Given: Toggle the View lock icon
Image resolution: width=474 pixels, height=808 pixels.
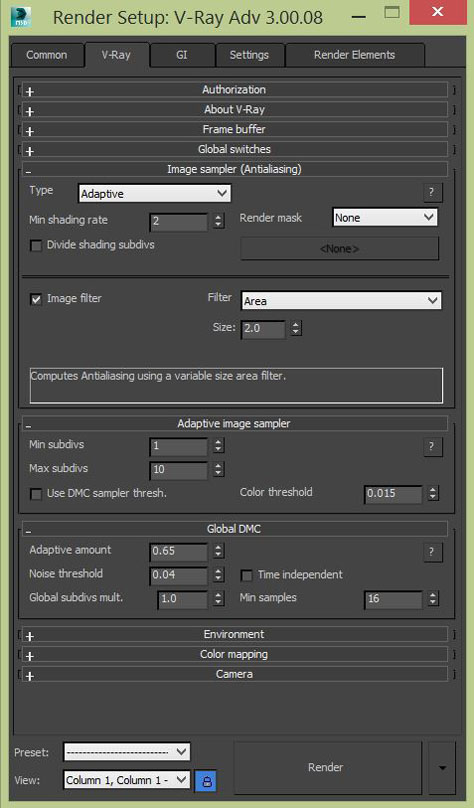Looking at the screenshot, I should coord(206,781).
